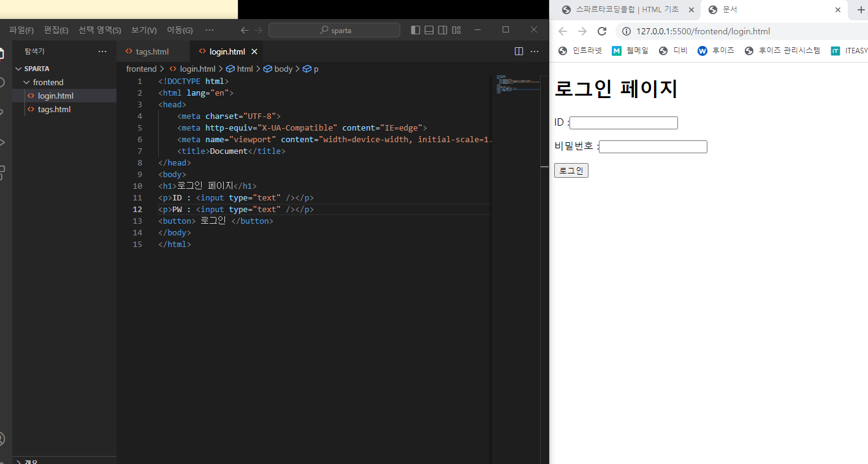The height and width of the screenshot is (464, 868).
Task: Open a new browser tab
Action: tap(861, 10)
